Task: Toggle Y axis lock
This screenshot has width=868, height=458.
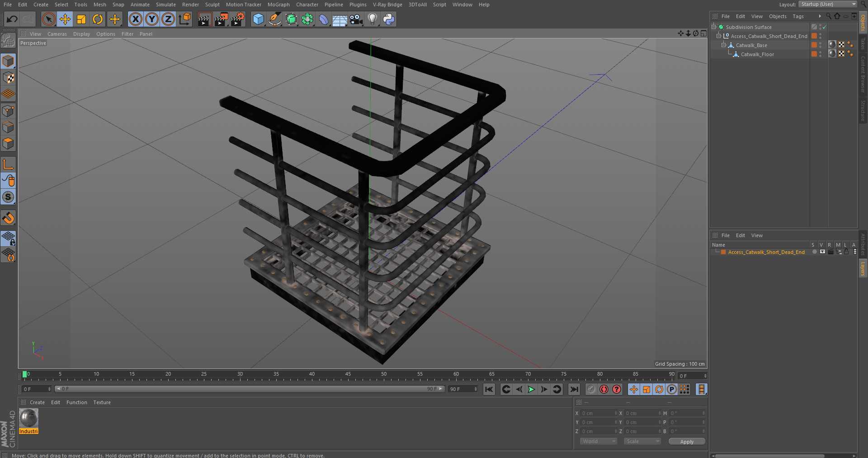Action: [x=152, y=19]
